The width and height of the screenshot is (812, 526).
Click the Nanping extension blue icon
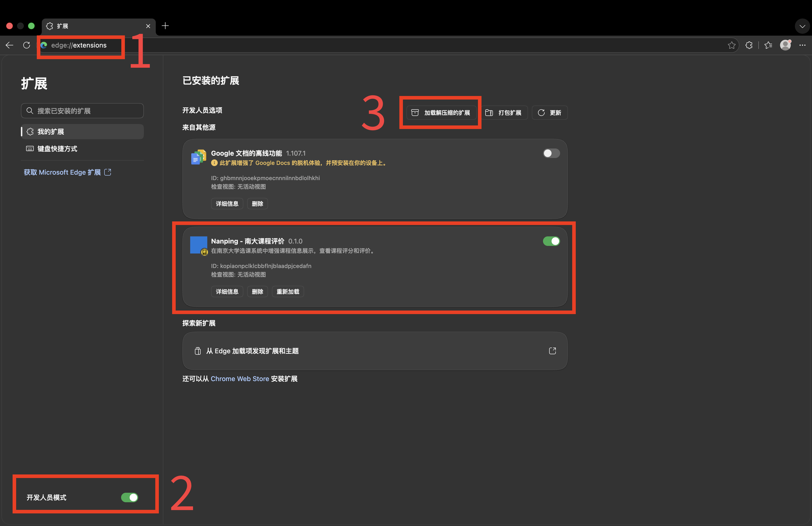tap(198, 245)
